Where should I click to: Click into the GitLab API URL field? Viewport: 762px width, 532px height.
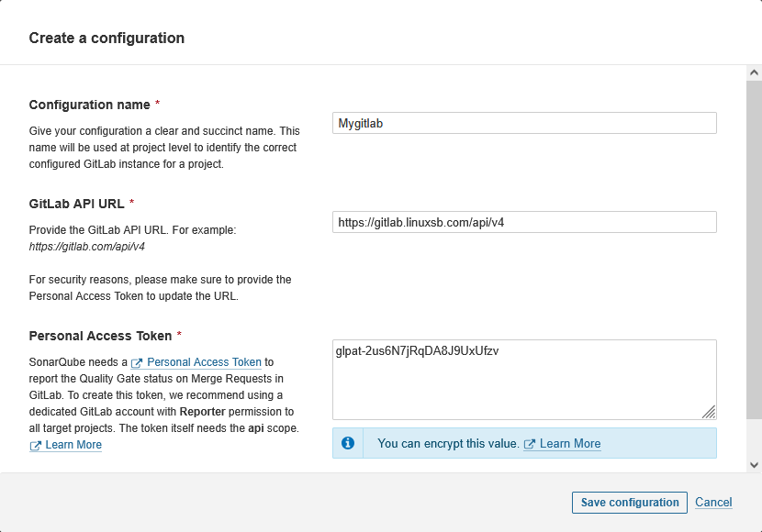tap(524, 222)
